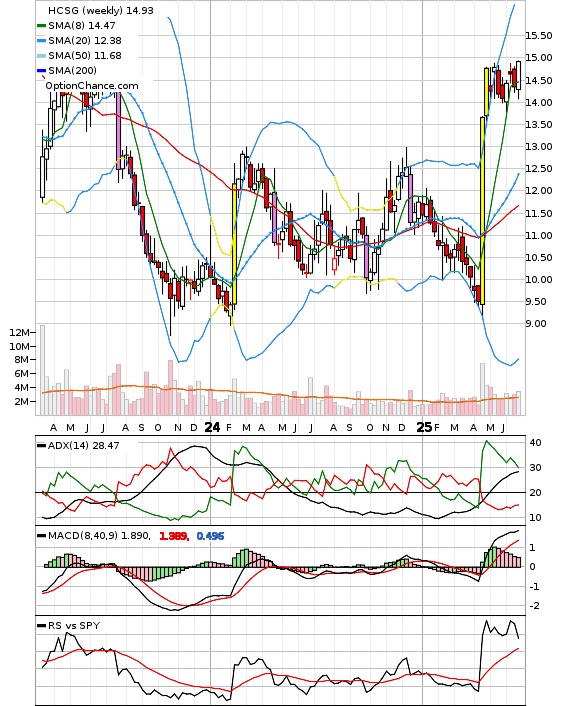The height and width of the screenshot is (706, 566).
Task: Click the blue SMA(20) legend color marker
Action: pos(41,41)
